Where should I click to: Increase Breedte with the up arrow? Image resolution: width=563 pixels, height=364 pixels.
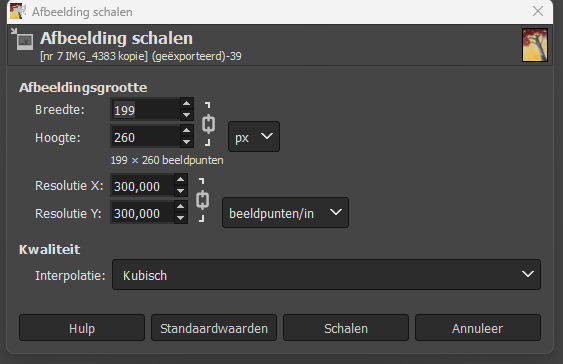click(x=186, y=103)
